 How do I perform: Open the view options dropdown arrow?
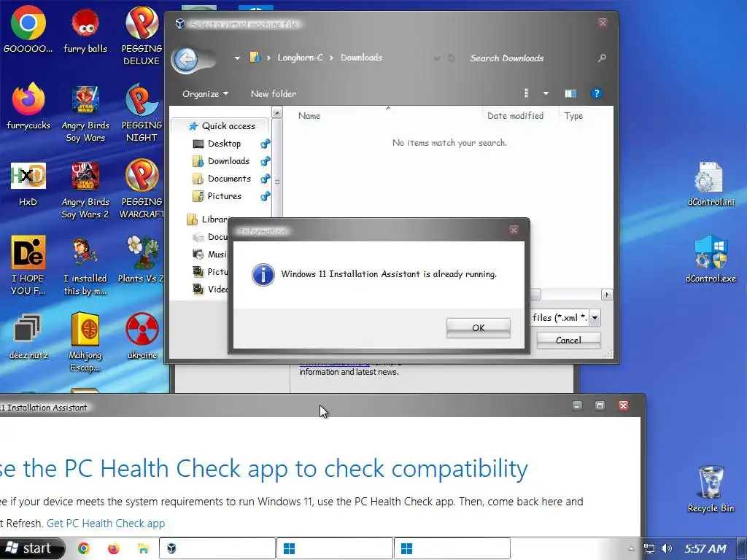(546, 93)
